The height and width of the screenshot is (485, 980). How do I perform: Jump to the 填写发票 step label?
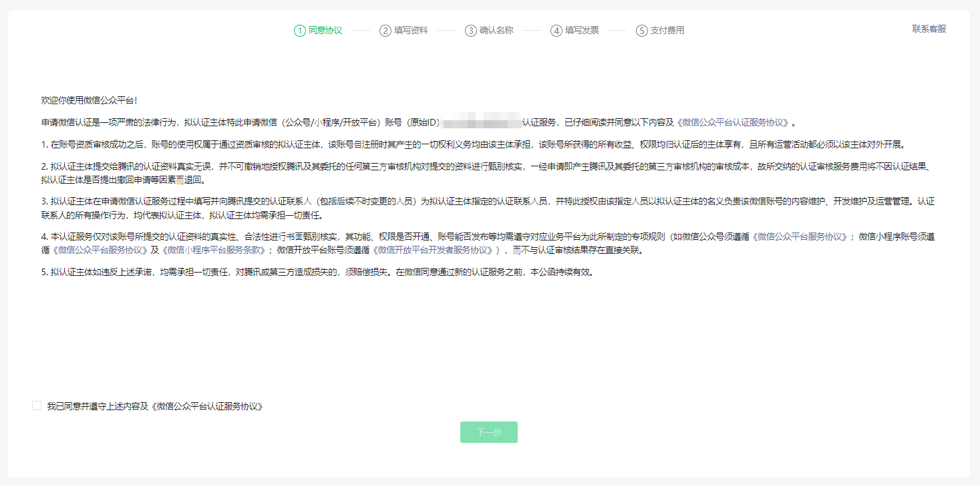coord(582,31)
